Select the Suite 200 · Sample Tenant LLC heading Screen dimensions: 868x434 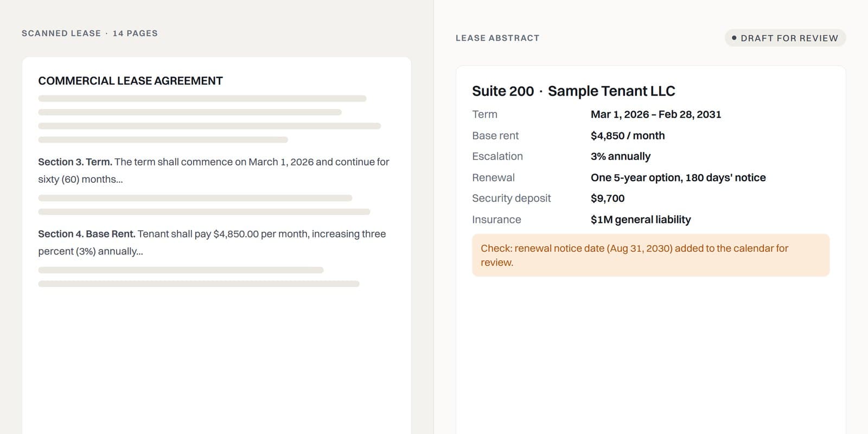[x=573, y=91]
